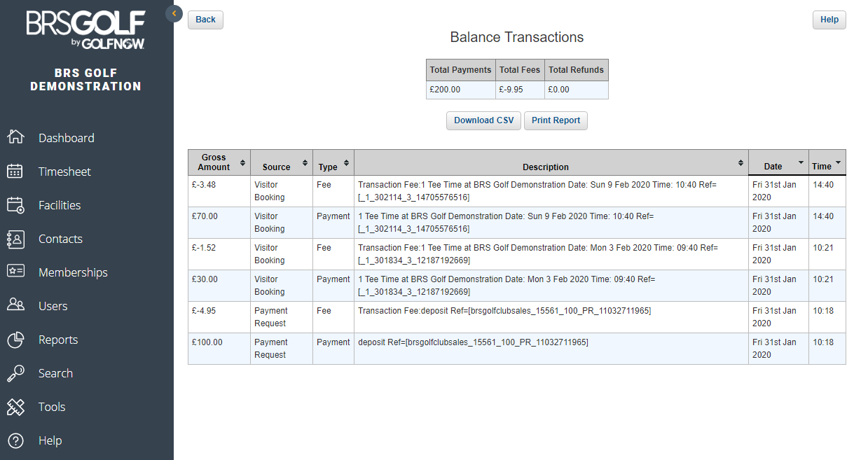Screen dimensions: 868x460
Task: Print the balance report
Action: pos(556,120)
